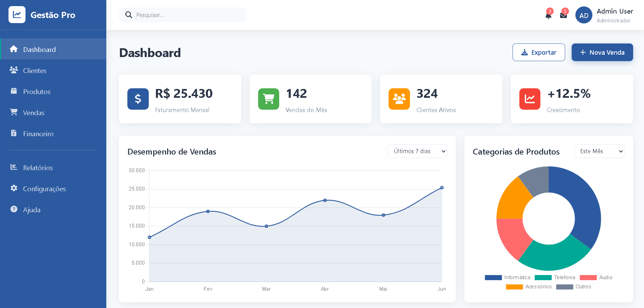Open the messages envelope icon
644x308 pixels.
[563, 16]
